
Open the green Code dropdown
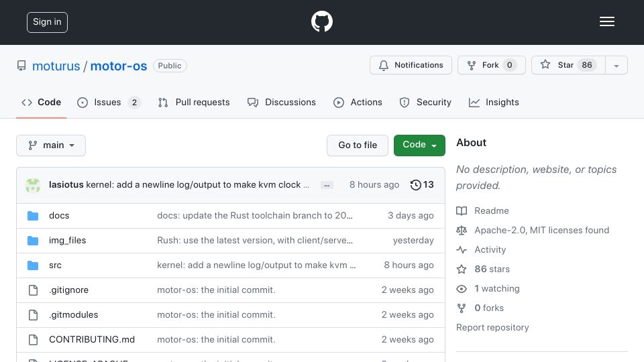pos(419,145)
